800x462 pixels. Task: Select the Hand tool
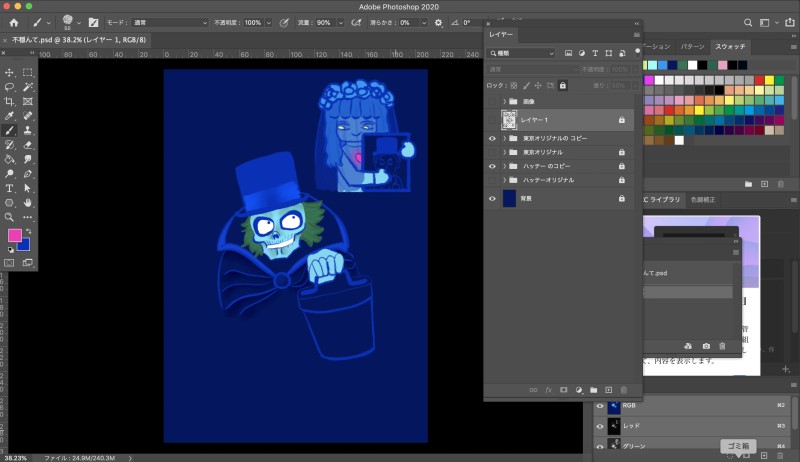(x=28, y=202)
